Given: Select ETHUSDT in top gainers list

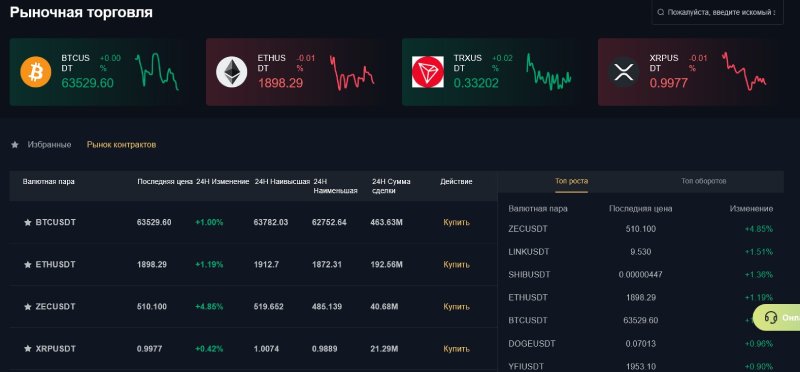Looking at the screenshot, I should [x=528, y=297].
